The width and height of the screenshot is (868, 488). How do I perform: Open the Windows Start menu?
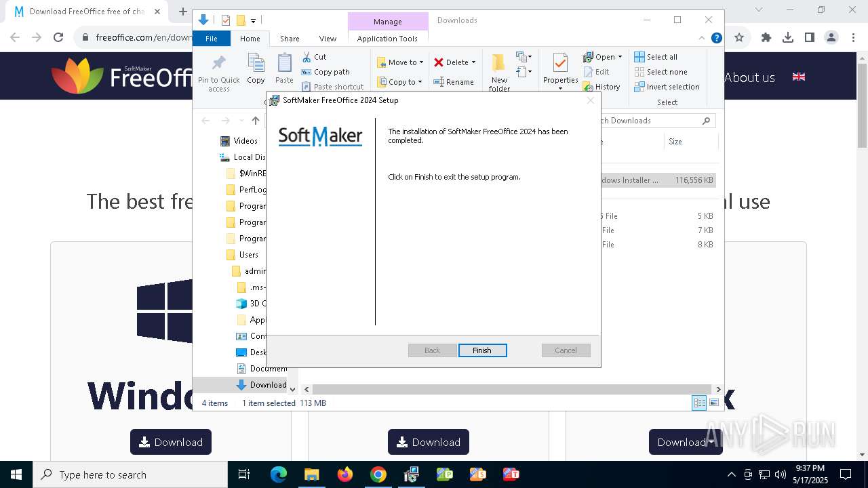pyautogui.click(x=16, y=474)
